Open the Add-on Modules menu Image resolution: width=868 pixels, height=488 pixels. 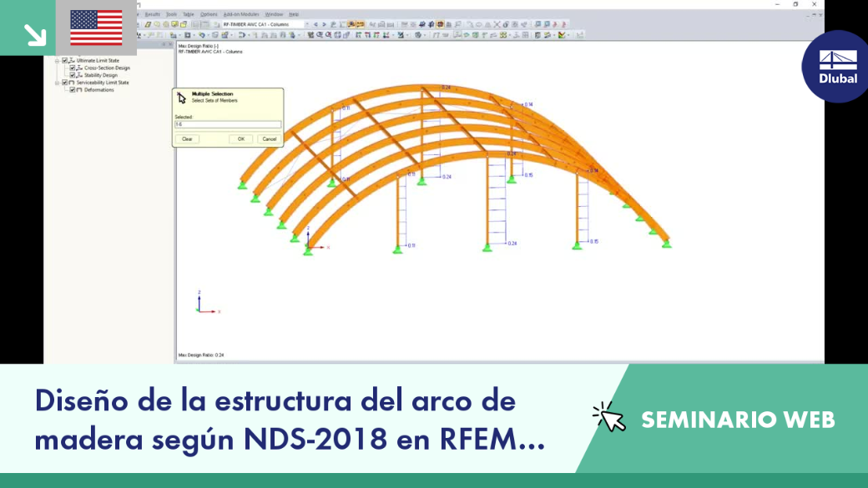pyautogui.click(x=241, y=14)
